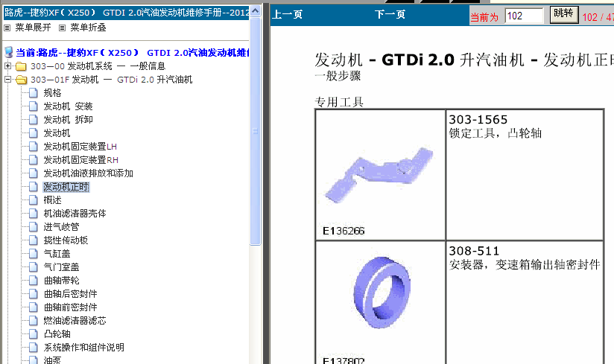Open the 燃油滤清器滤芯 page

pos(75,321)
